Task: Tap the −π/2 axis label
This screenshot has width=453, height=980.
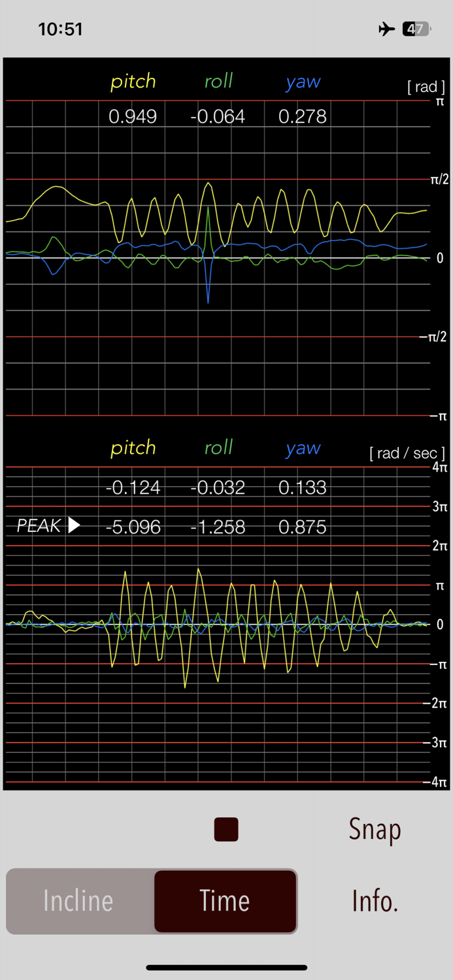Action: point(433,337)
